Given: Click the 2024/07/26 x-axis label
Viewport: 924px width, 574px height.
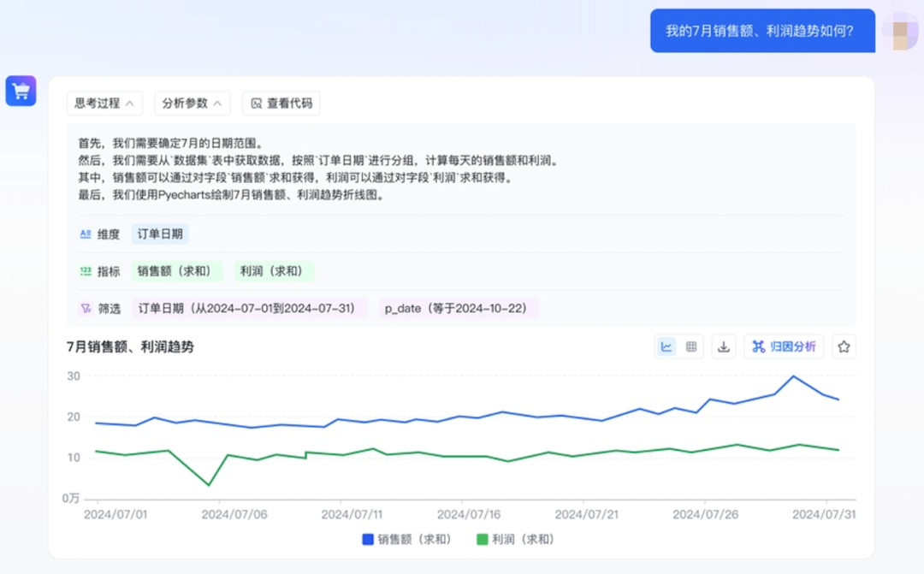Looking at the screenshot, I should [705, 514].
